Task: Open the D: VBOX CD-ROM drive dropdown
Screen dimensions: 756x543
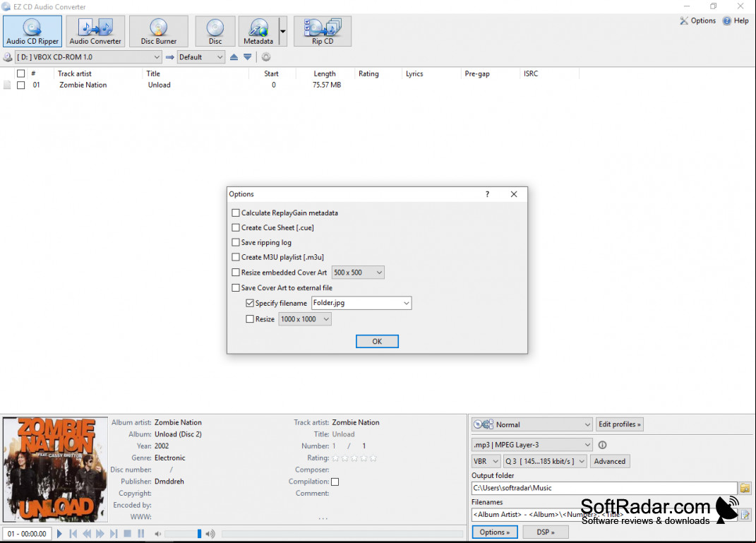Action: [88, 57]
